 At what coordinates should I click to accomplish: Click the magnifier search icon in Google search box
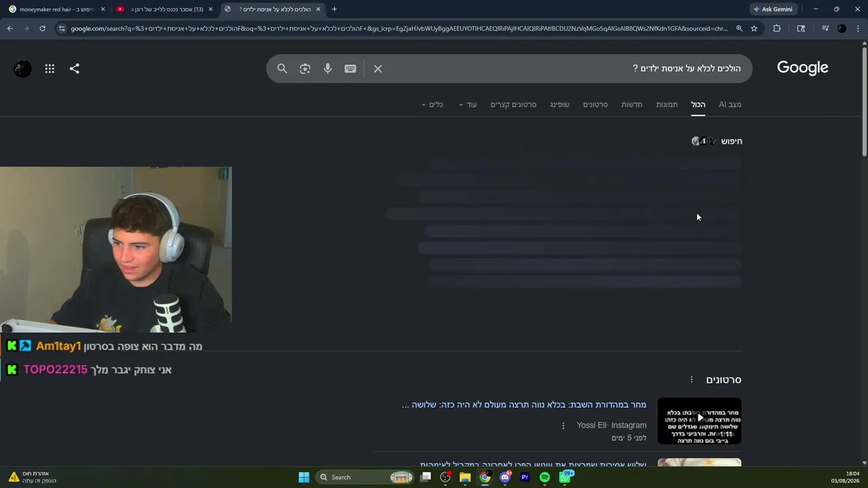282,68
